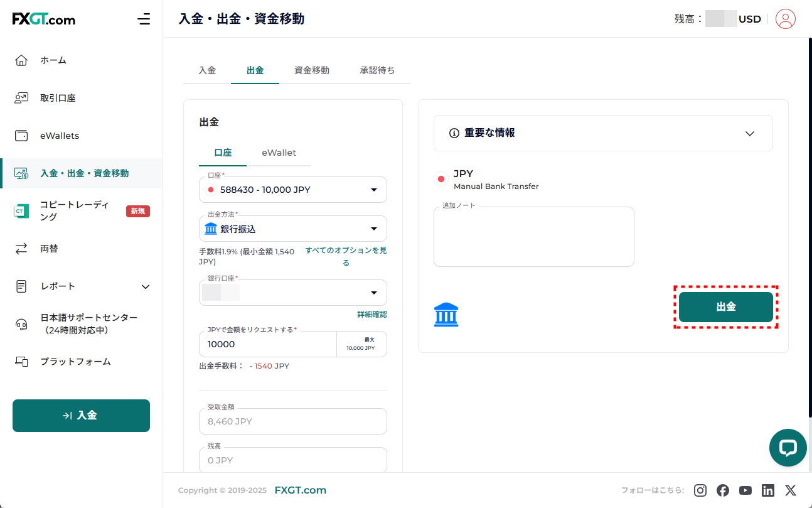
Task: Open the live chat bubble
Action: click(x=788, y=448)
